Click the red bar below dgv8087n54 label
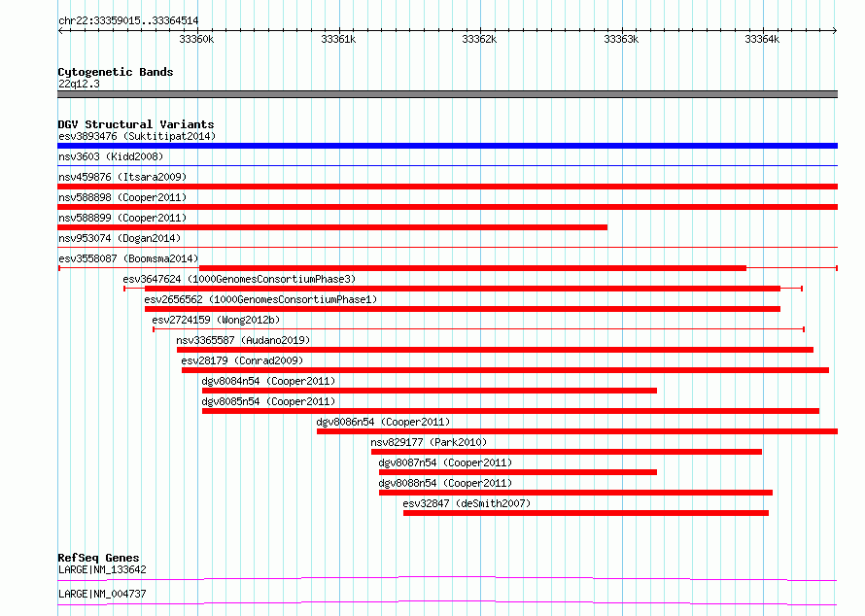Viewport: 865px width, 616px height. [518, 472]
